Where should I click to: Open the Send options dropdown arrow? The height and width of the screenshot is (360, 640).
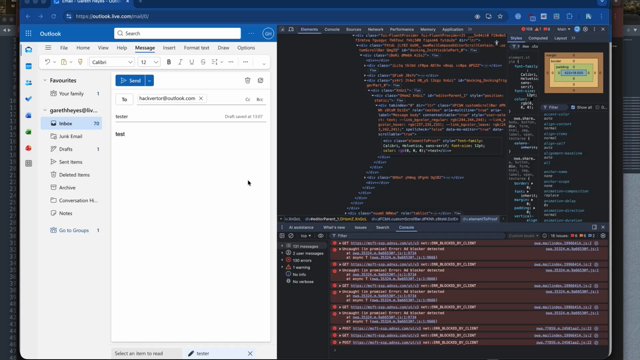(149, 80)
